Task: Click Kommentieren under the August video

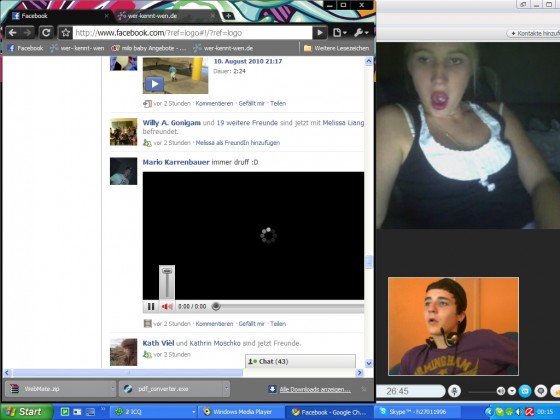Action: [214, 103]
